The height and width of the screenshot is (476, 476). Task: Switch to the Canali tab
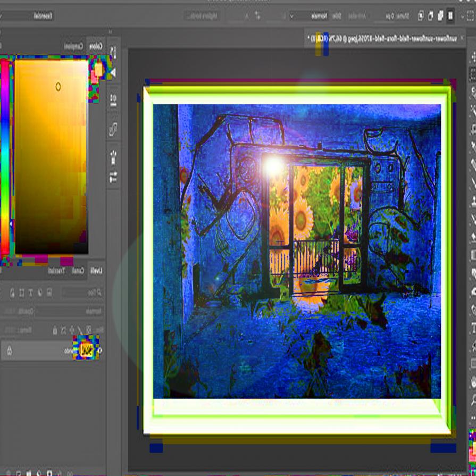pyautogui.click(x=78, y=271)
